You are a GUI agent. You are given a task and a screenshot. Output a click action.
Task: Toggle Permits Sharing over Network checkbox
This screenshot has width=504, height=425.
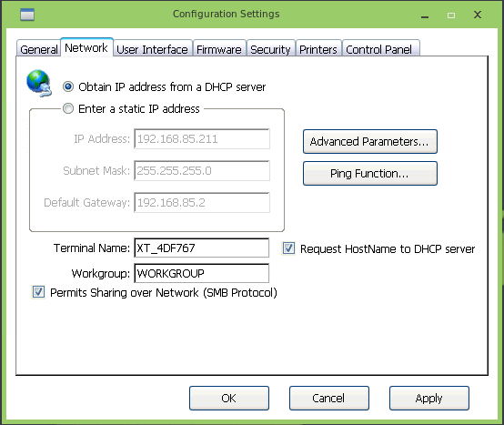38,292
